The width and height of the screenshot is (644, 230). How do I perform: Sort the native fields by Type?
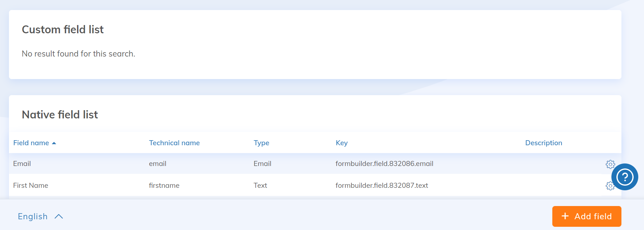[x=261, y=143]
